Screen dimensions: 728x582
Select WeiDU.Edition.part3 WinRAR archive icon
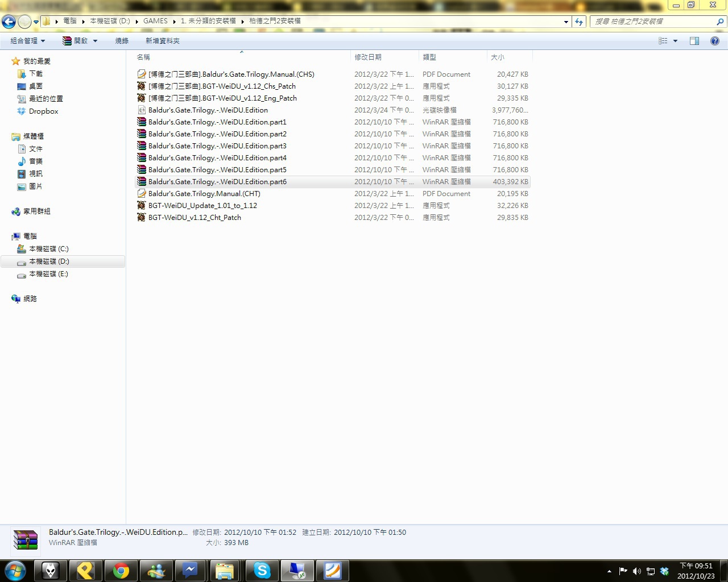point(142,145)
